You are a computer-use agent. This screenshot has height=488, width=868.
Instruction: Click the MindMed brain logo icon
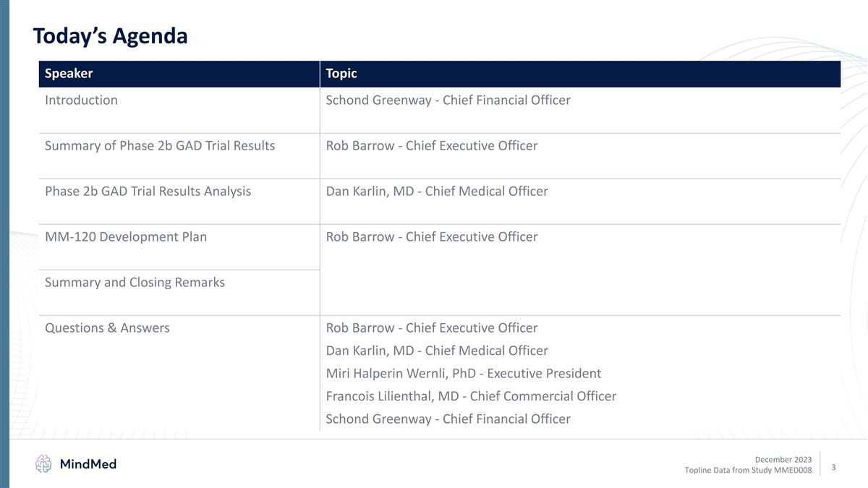[x=44, y=464]
